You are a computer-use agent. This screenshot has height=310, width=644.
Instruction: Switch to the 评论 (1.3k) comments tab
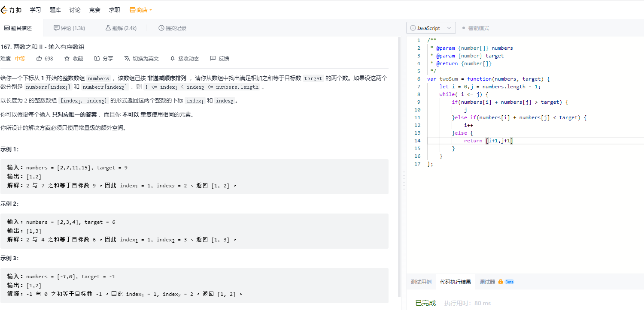(69, 28)
